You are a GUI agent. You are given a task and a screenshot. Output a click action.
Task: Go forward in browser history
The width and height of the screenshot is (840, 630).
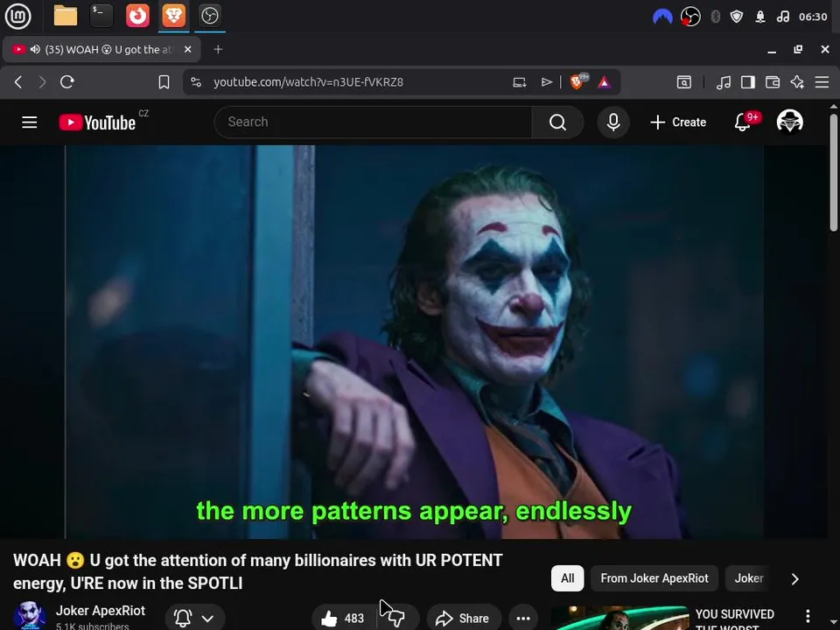(42, 82)
